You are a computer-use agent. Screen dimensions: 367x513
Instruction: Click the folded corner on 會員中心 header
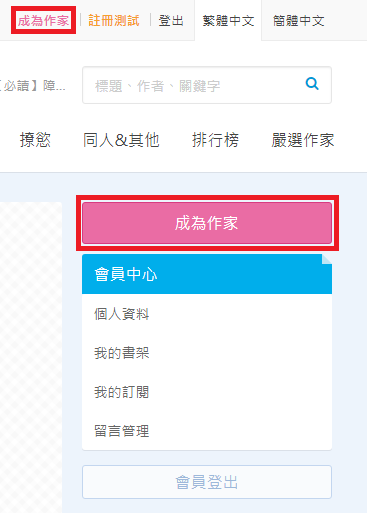click(327, 259)
